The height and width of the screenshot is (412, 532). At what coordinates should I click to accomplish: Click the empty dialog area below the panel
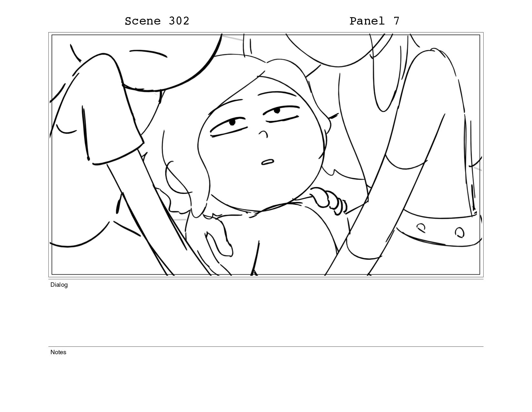[266, 315]
